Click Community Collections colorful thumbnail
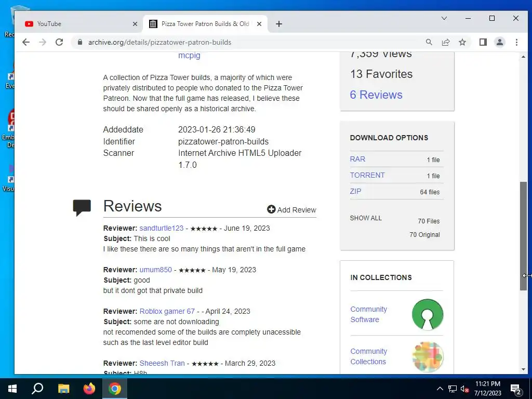This screenshot has height=399, width=532. coord(428,357)
